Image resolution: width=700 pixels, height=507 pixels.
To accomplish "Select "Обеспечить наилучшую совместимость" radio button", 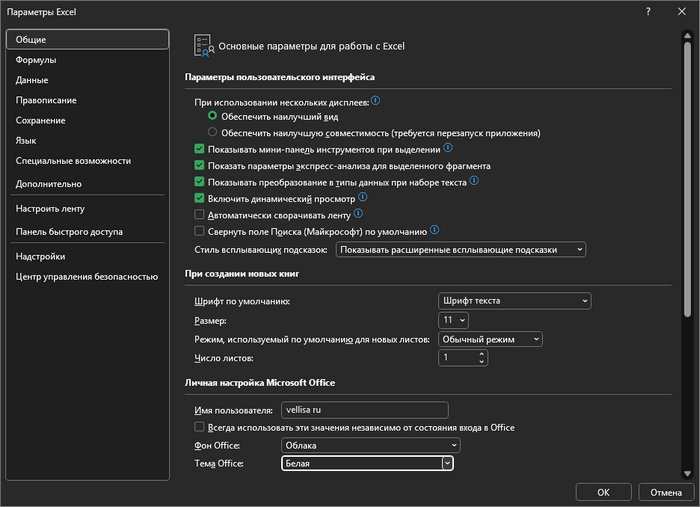I will click(212, 132).
